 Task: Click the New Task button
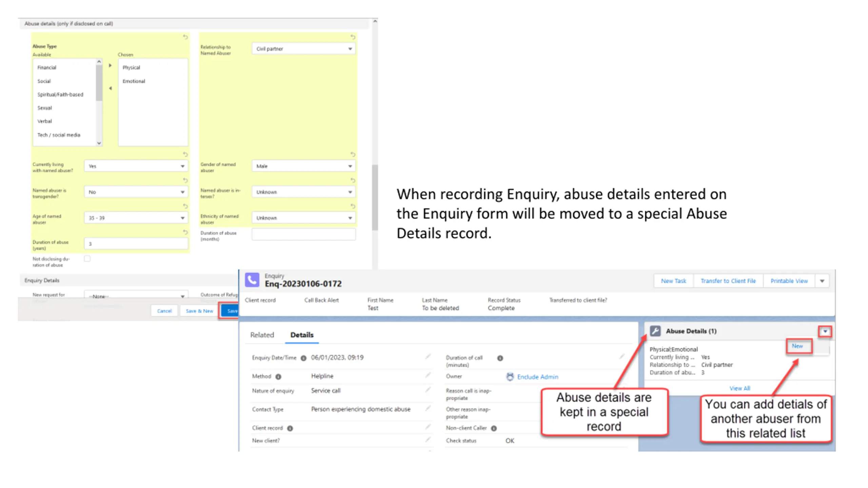pos(673,281)
